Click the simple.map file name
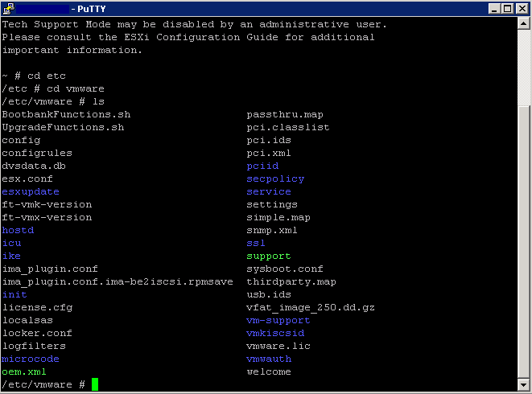The image size is (532, 394). coord(278,218)
